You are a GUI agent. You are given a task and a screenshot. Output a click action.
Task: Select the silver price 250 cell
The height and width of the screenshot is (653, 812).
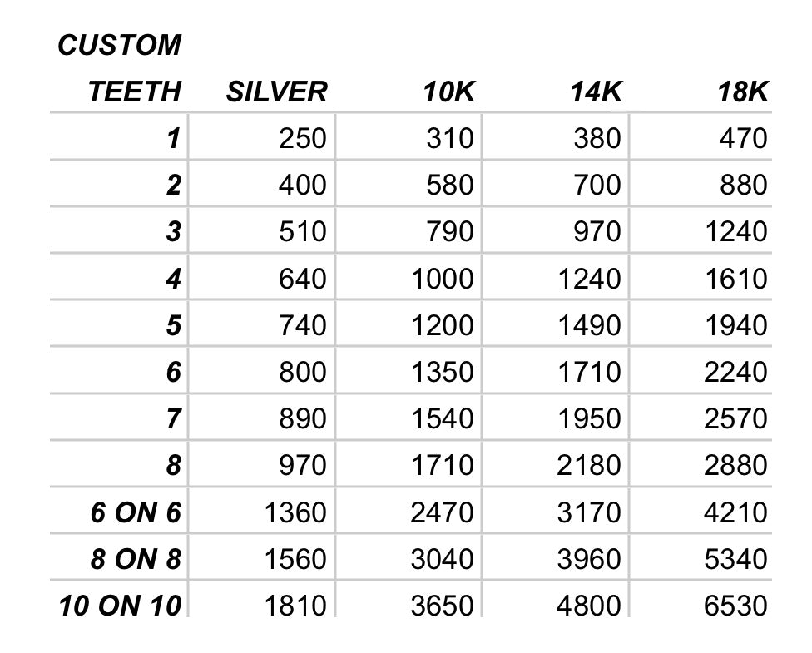(x=302, y=137)
